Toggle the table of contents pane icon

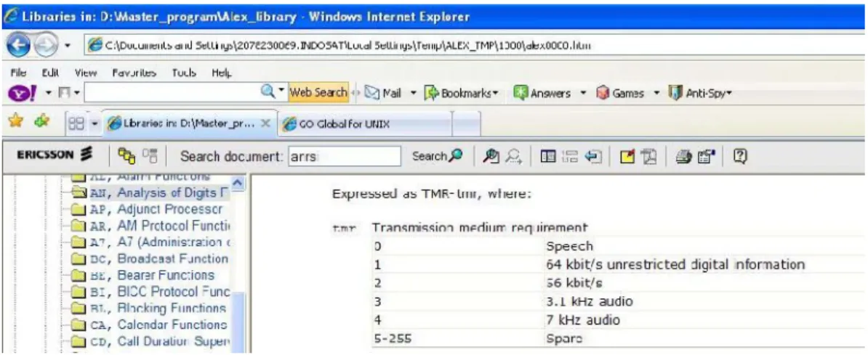coord(549,157)
